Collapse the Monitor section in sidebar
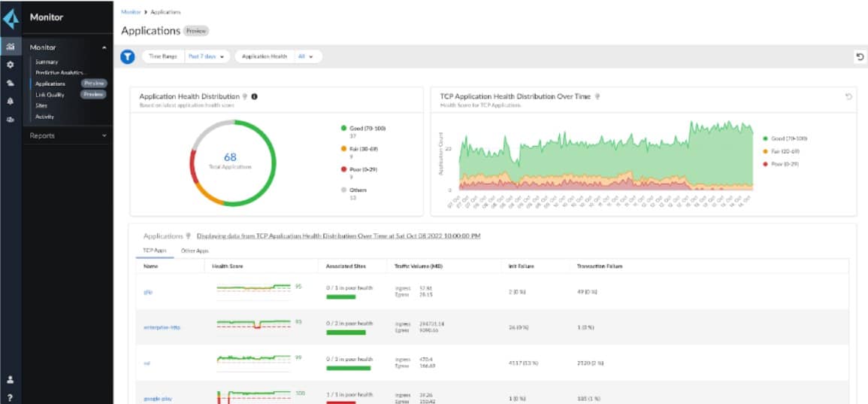This screenshot has height=404, width=868. (x=104, y=47)
